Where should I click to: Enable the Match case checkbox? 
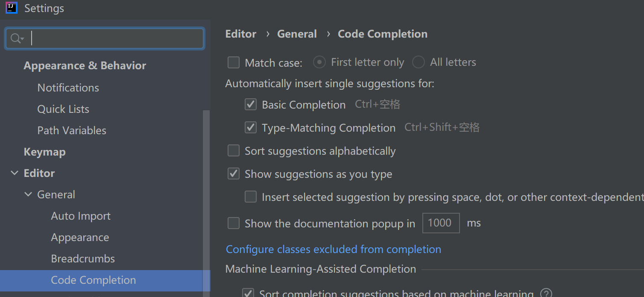tap(234, 63)
